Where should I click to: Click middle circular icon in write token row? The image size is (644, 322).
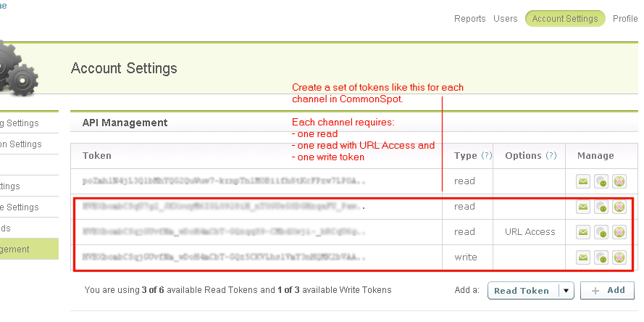tap(601, 257)
